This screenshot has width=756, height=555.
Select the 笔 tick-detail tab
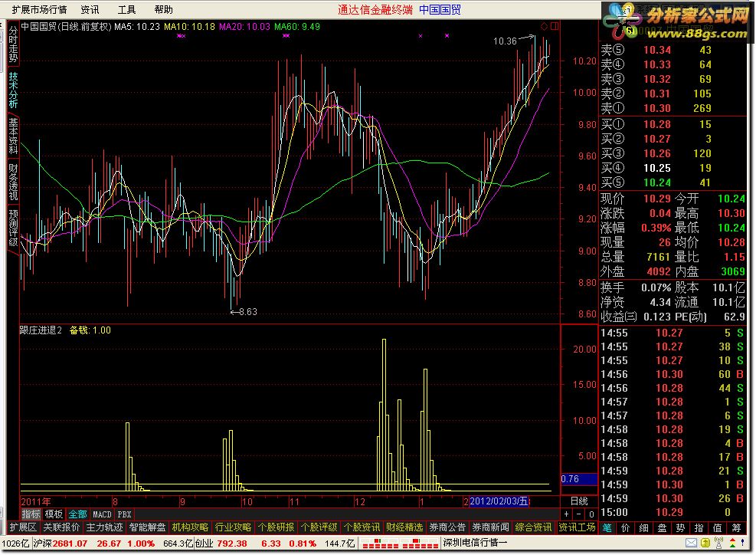click(x=607, y=528)
